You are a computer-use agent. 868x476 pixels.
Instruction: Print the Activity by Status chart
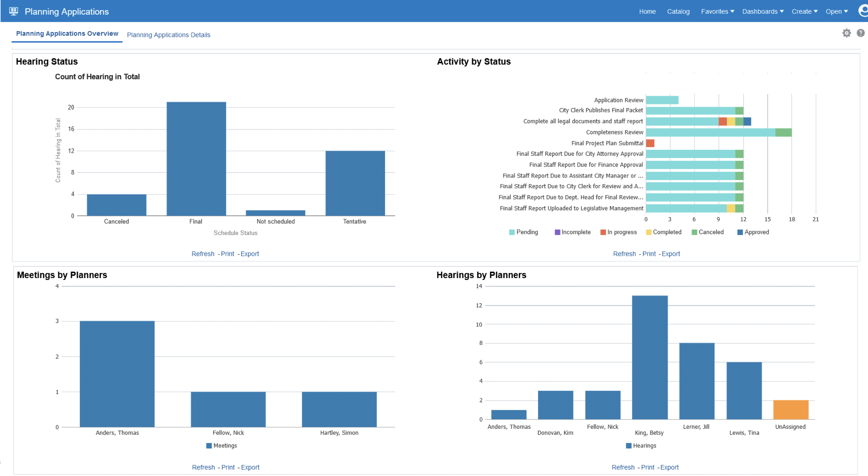pos(649,253)
